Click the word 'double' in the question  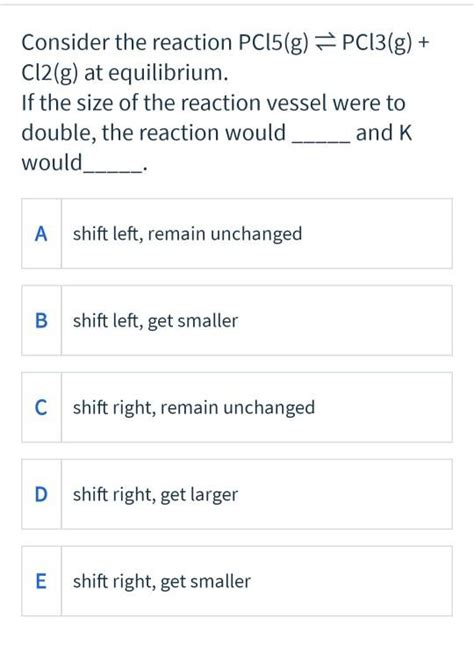[58, 133]
